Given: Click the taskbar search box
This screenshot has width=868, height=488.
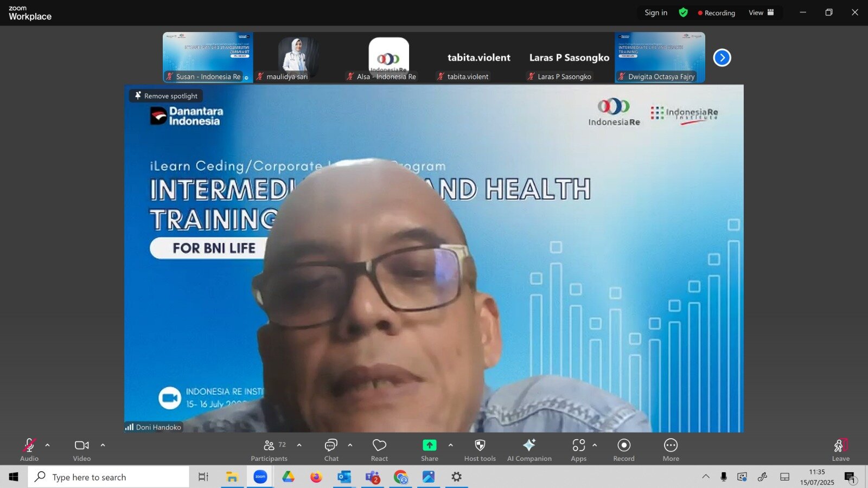Looking at the screenshot, I should (108, 477).
